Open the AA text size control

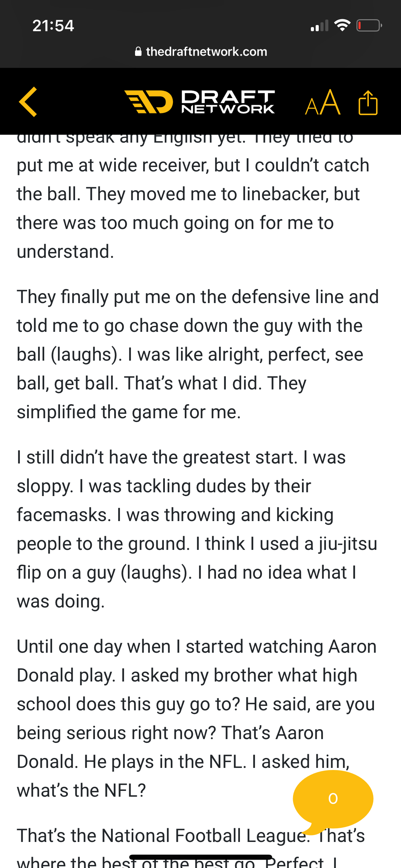coord(323,103)
